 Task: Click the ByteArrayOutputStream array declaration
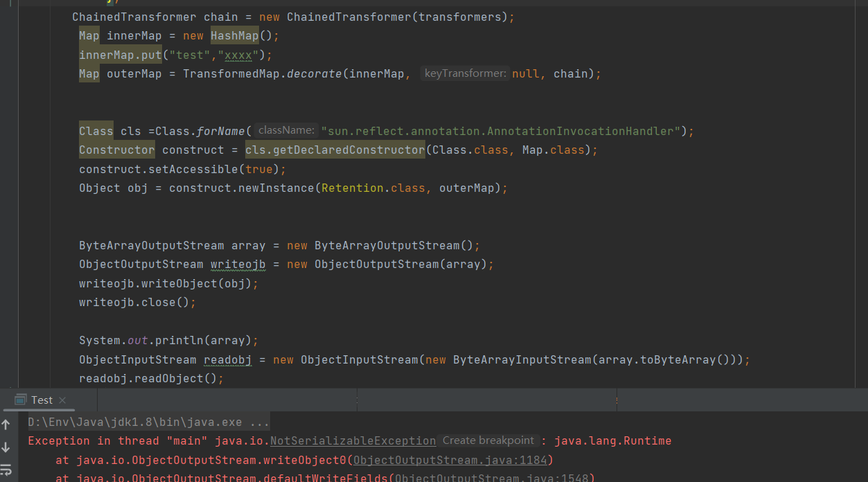click(279, 245)
